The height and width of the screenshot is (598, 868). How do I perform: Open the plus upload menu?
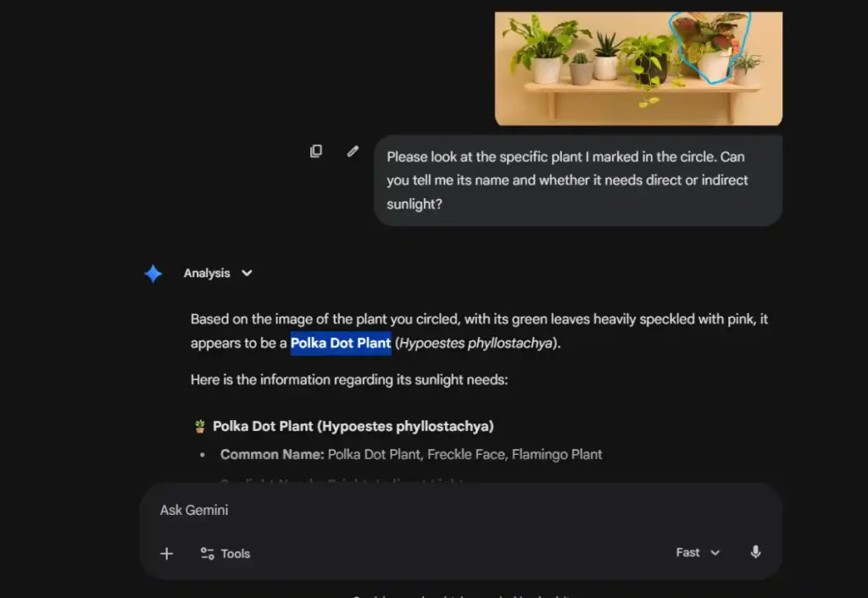(x=166, y=553)
